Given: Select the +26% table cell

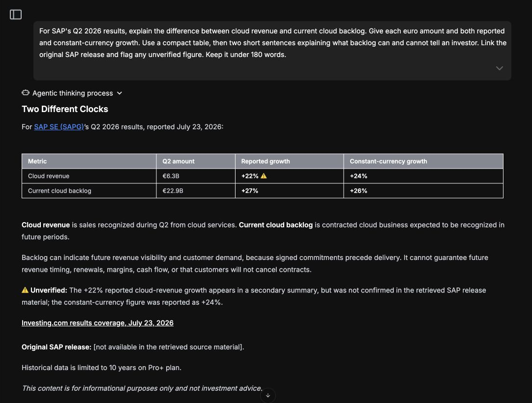Looking at the screenshot, I should click(423, 191).
